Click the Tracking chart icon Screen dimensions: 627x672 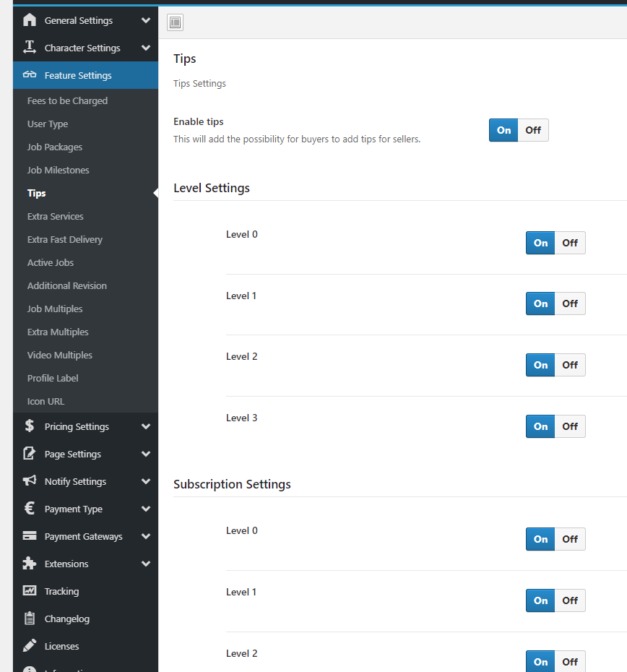[x=30, y=591]
